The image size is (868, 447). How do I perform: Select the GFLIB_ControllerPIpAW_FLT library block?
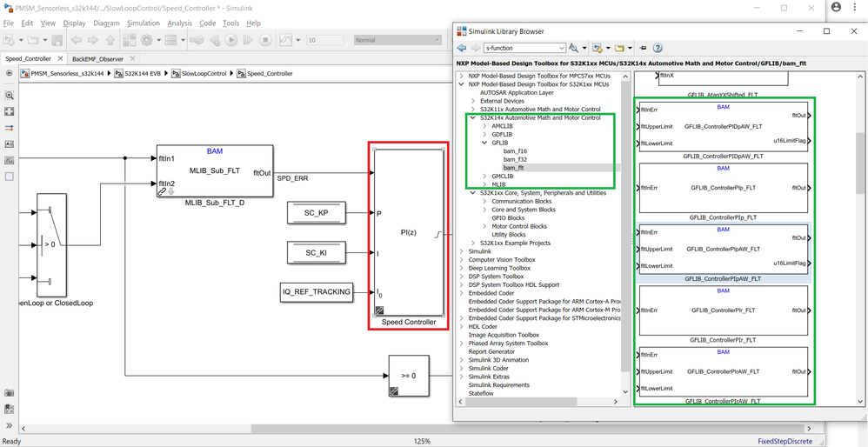pyautogui.click(x=724, y=249)
